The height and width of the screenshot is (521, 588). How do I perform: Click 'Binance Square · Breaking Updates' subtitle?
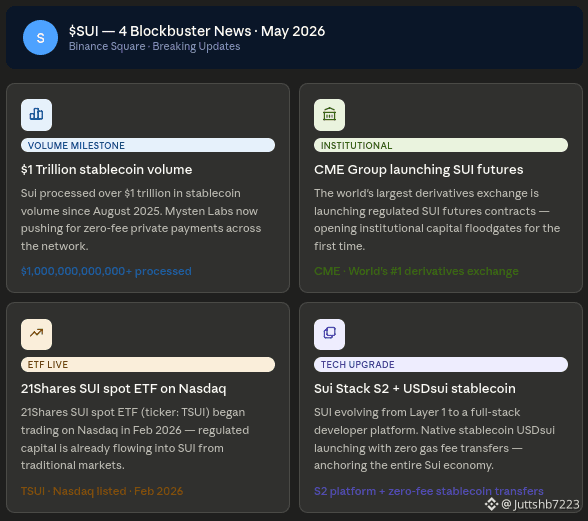pyautogui.click(x=154, y=47)
